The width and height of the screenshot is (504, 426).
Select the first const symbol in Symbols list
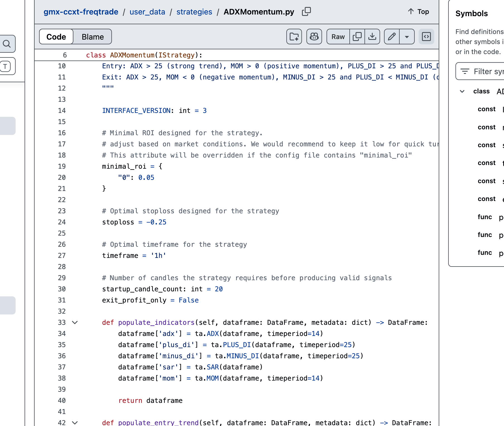[x=491, y=109]
